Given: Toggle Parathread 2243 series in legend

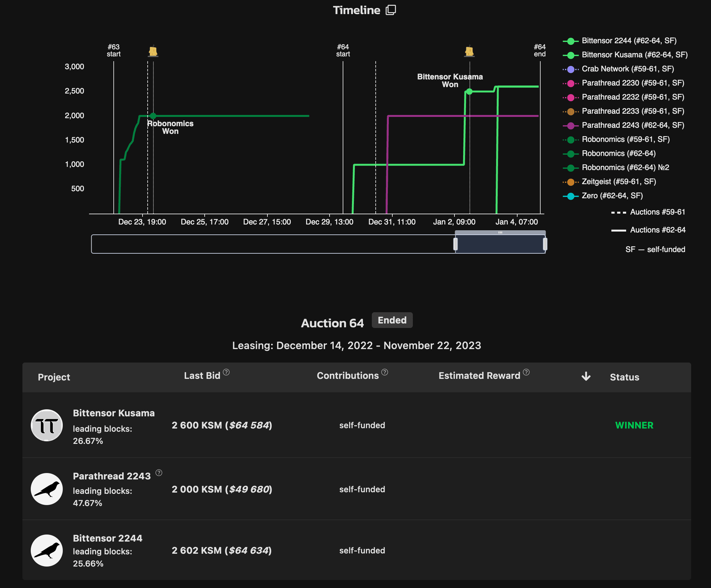Looking at the screenshot, I should 623,125.
